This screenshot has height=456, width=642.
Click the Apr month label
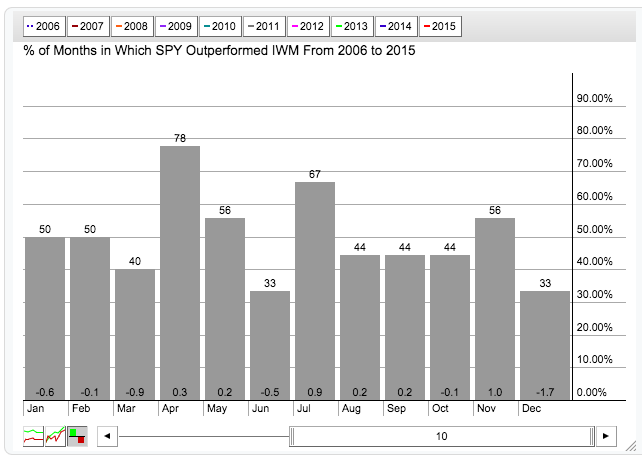pyautogui.click(x=170, y=409)
